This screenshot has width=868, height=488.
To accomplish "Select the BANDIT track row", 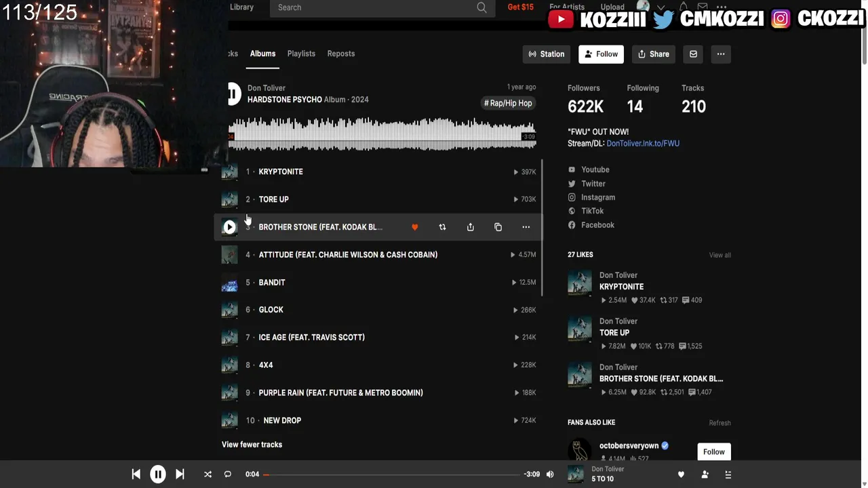I will coord(378,282).
